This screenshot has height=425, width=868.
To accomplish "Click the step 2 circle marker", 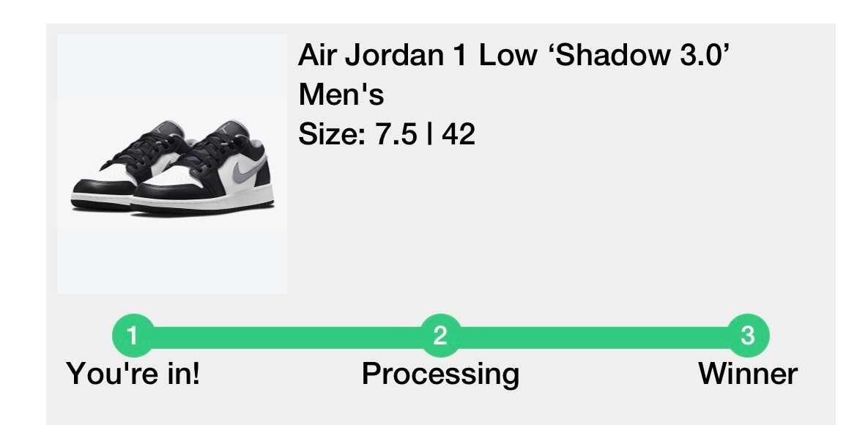I will click(x=439, y=335).
